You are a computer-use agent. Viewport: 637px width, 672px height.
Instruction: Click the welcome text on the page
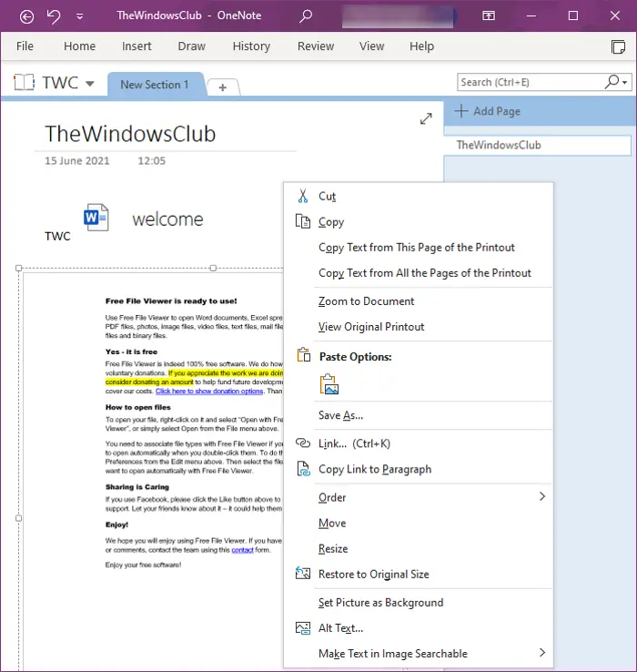167,219
